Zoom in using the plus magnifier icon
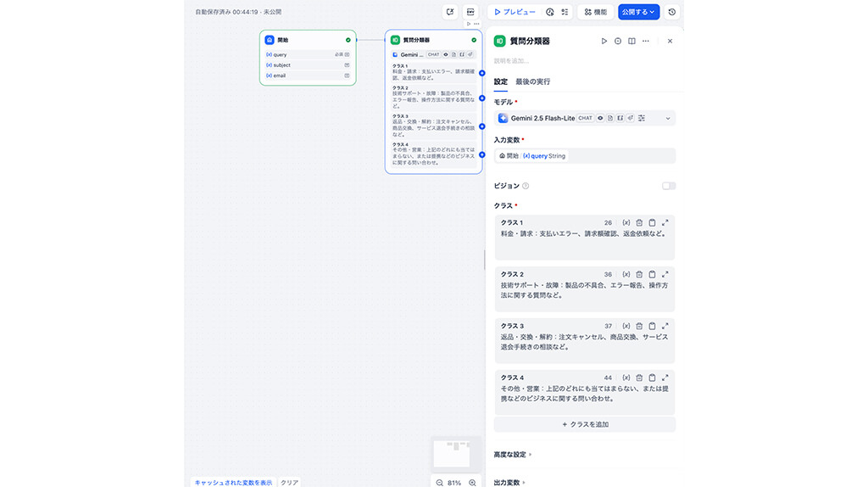 (472, 483)
